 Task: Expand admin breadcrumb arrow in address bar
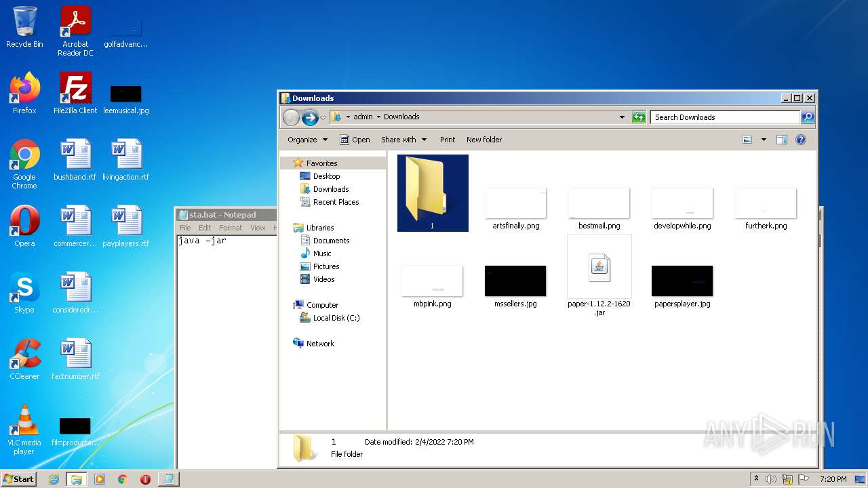tap(378, 117)
